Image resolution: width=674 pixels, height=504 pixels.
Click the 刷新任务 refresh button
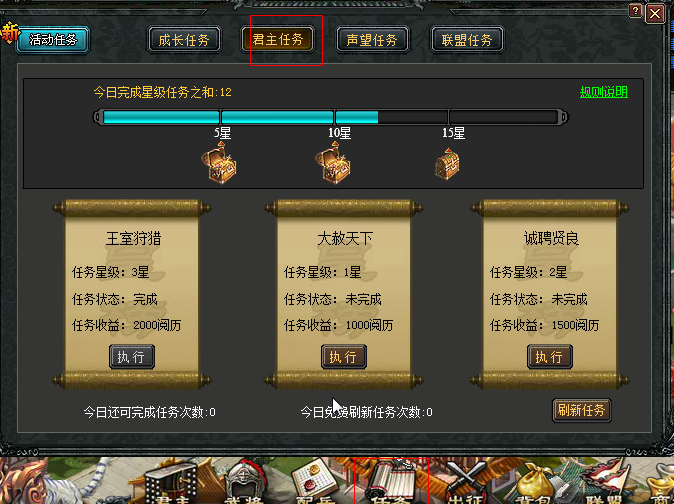(581, 410)
